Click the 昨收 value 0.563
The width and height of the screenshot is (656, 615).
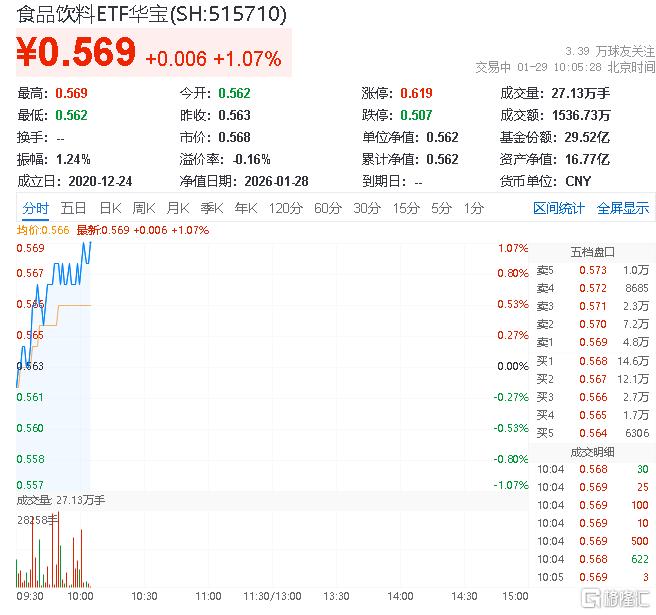(x=234, y=115)
